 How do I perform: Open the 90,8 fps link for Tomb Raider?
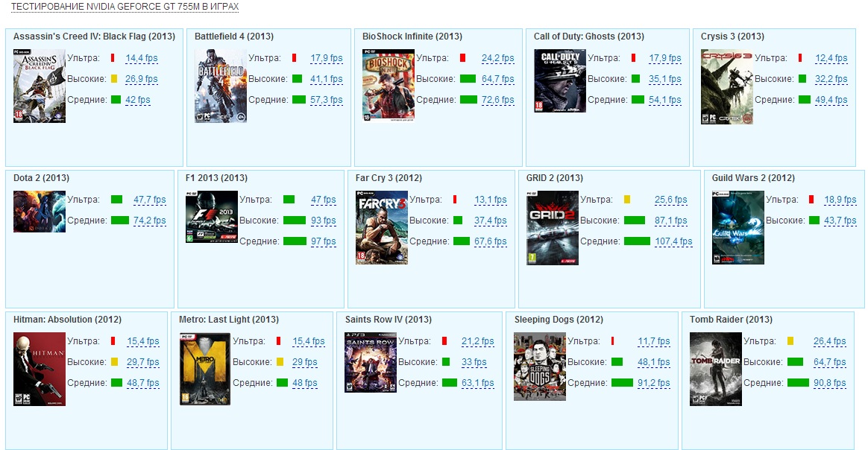point(830,383)
